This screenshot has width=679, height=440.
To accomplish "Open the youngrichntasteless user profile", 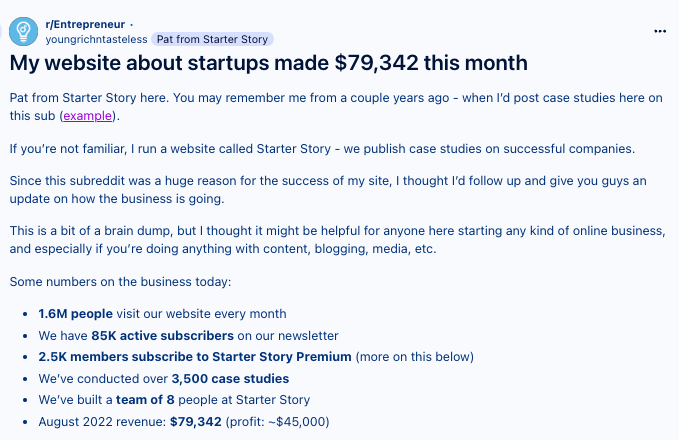I will [x=96, y=39].
